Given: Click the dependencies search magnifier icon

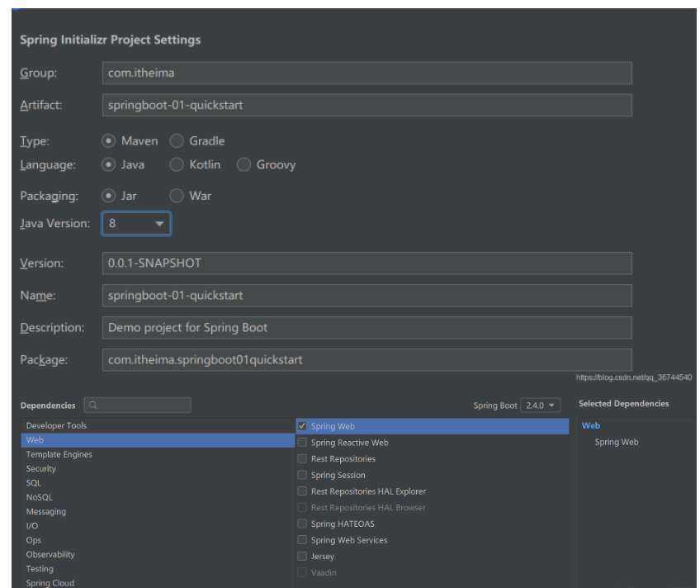Looking at the screenshot, I should (x=92, y=405).
